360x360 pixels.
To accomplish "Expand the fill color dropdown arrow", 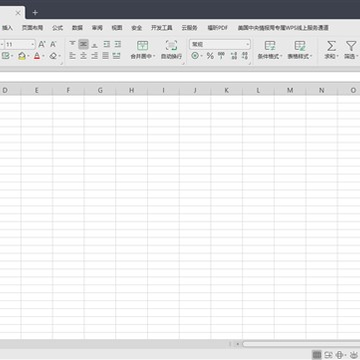I will [x=28, y=56].
